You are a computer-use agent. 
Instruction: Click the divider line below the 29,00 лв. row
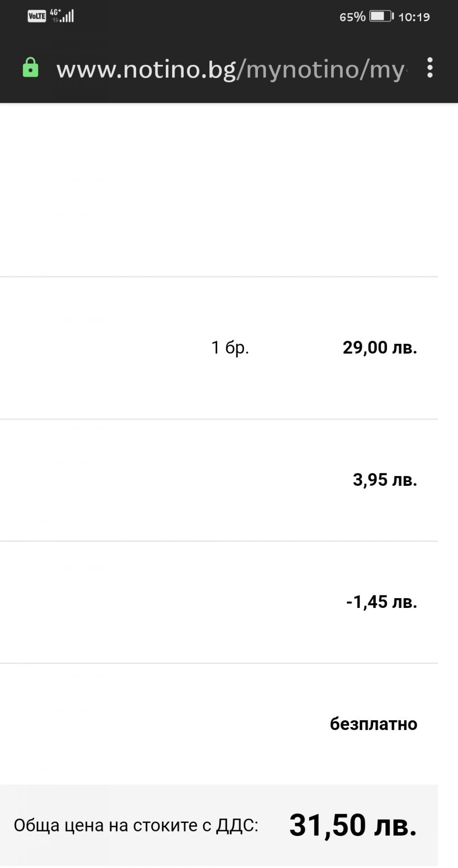[219, 419]
